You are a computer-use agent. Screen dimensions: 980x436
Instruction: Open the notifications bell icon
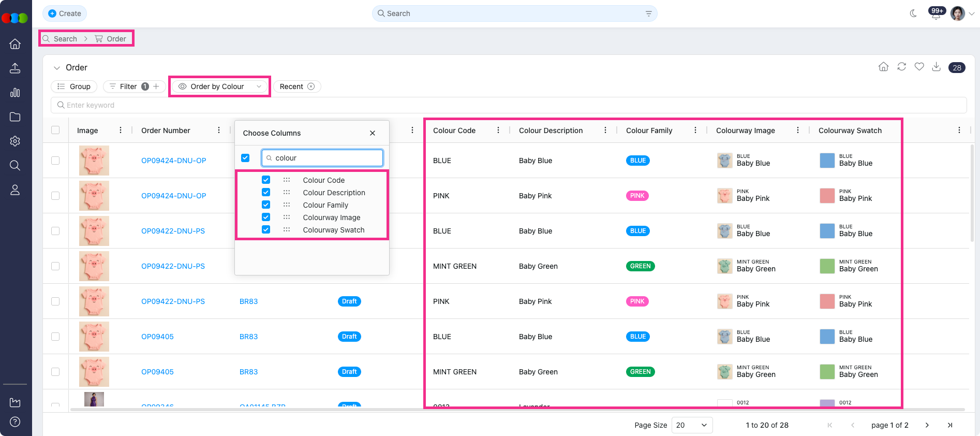[936, 14]
